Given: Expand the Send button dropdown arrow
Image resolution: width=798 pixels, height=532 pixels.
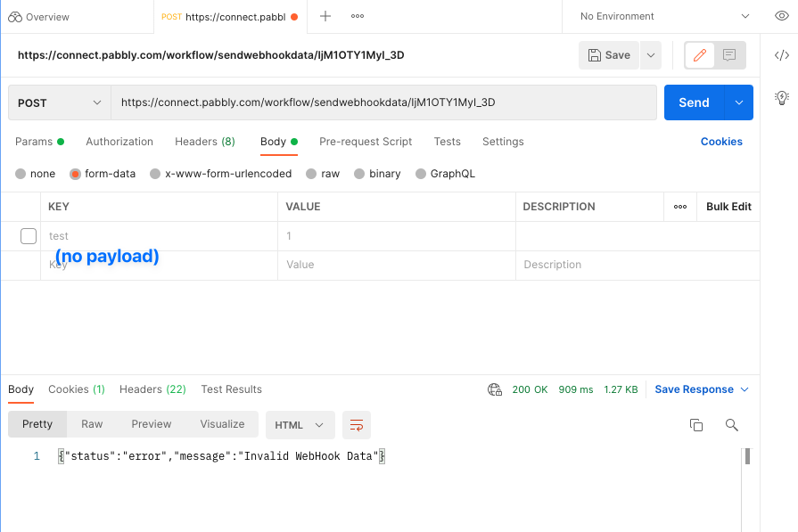Looking at the screenshot, I should pos(739,102).
